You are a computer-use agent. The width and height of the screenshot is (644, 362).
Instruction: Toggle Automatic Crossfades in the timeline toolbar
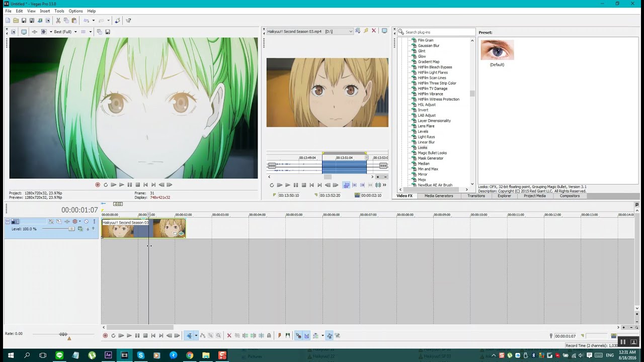click(306, 335)
